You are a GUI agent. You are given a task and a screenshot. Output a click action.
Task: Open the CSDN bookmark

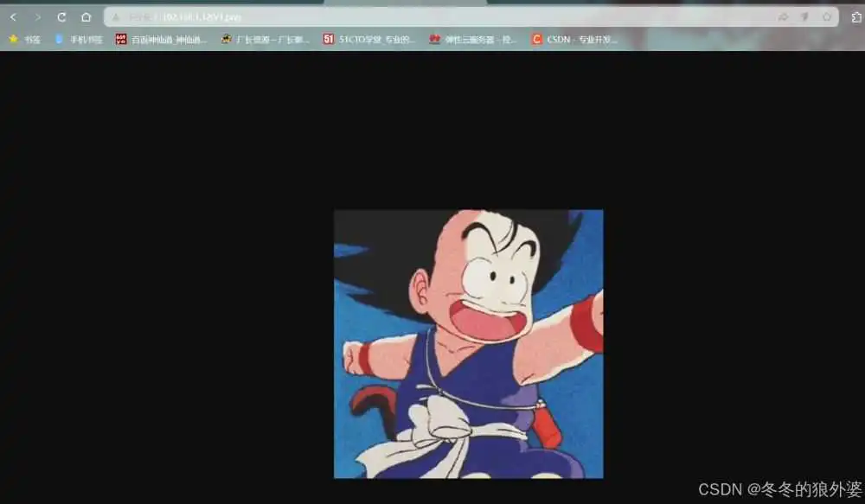tap(574, 39)
